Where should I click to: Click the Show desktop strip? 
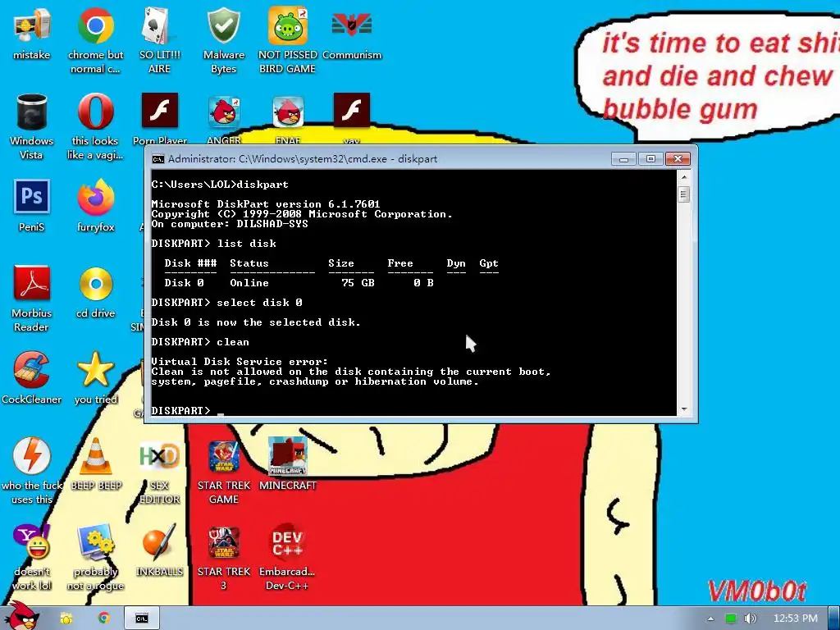834,619
